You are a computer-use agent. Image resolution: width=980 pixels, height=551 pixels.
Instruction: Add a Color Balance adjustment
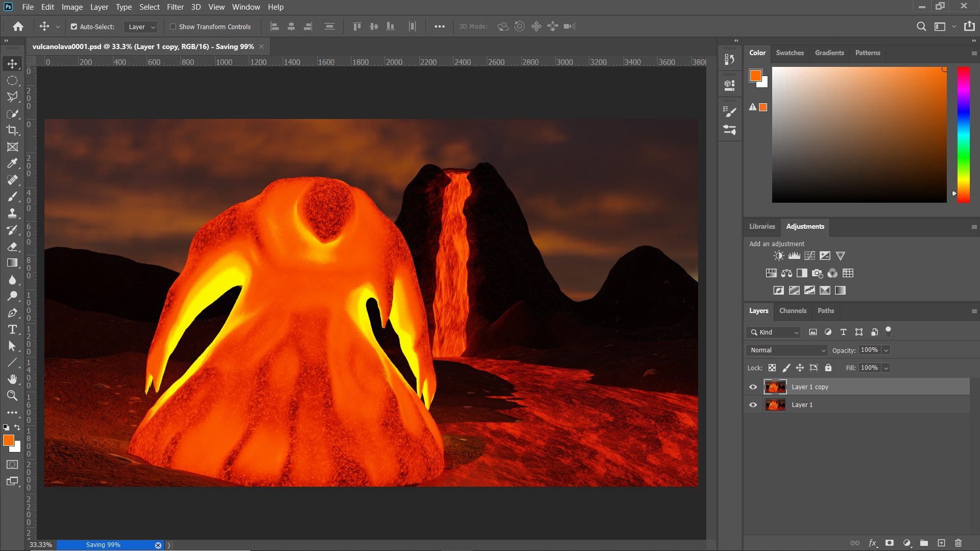[786, 273]
